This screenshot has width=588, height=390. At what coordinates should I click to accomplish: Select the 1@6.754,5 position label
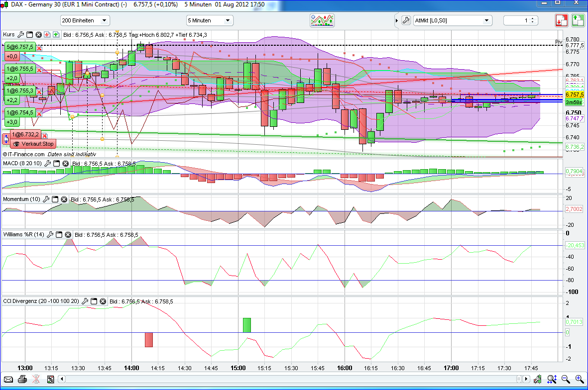tap(20, 112)
